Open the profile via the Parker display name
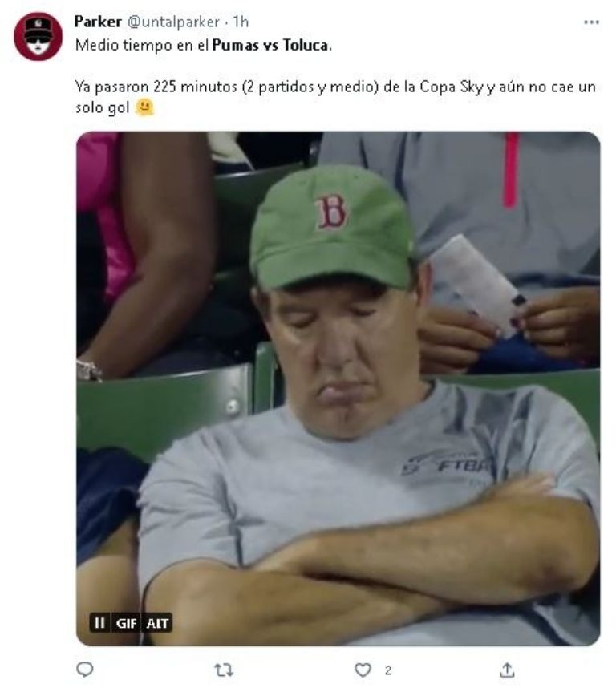 click(98, 22)
